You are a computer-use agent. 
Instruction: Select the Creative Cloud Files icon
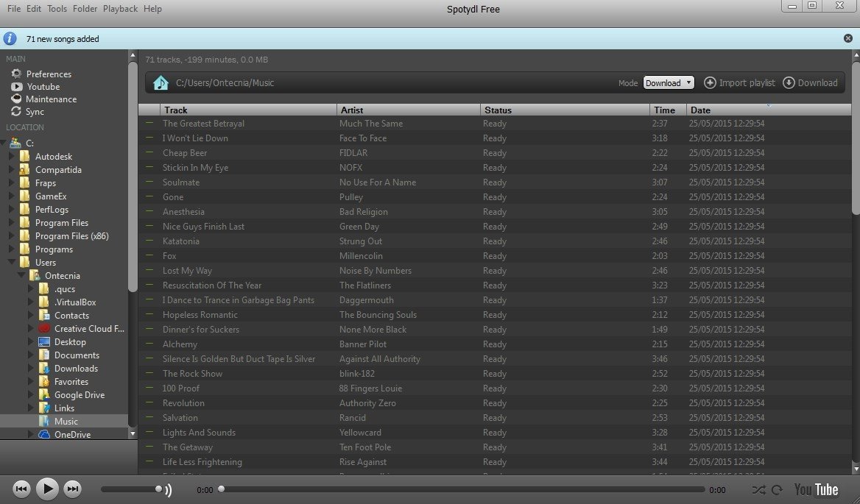click(44, 328)
